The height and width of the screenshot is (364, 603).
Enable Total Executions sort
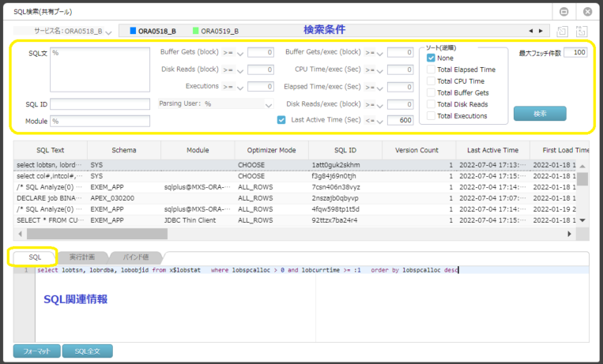point(431,116)
